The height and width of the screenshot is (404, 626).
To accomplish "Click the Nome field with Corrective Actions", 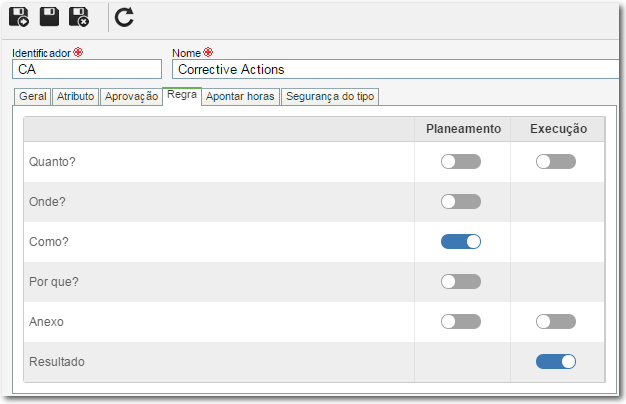I will tap(395, 69).
